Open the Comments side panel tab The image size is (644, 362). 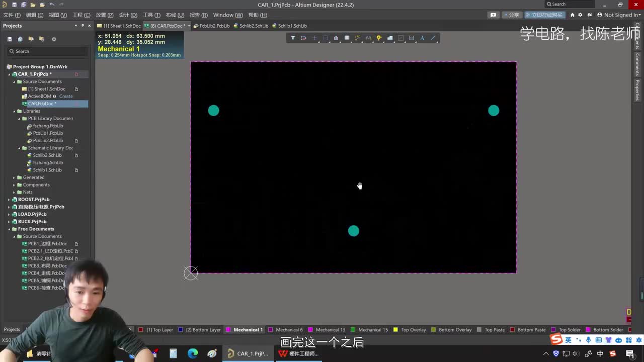click(637, 64)
